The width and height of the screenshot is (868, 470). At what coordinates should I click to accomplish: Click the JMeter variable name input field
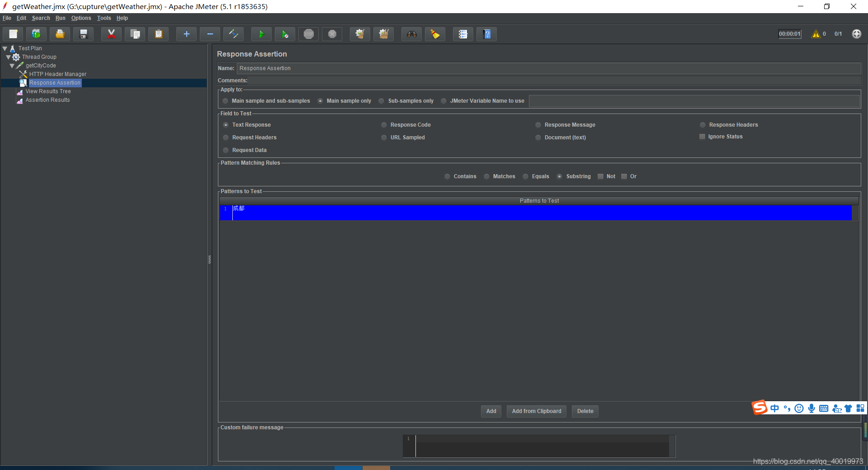point(694,101)
